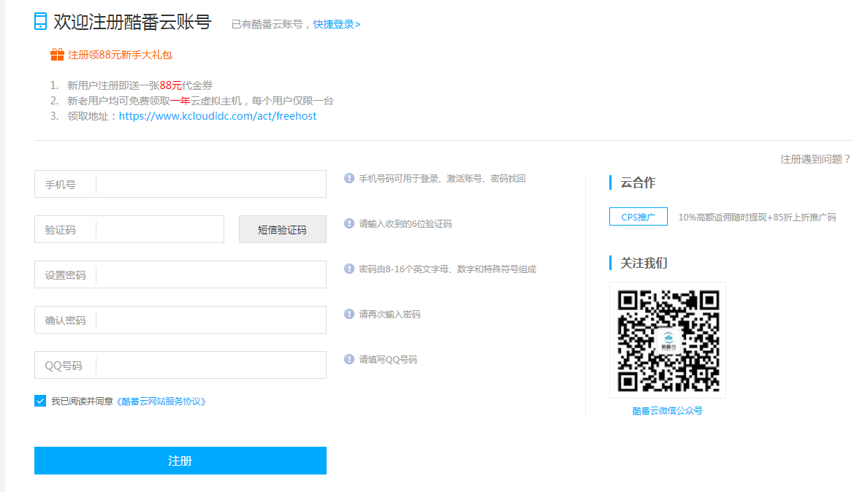Click 新用户注册即送一张88元代金券 list line
Viewport: 868px width, 492px height.
(x=140, y=85)
